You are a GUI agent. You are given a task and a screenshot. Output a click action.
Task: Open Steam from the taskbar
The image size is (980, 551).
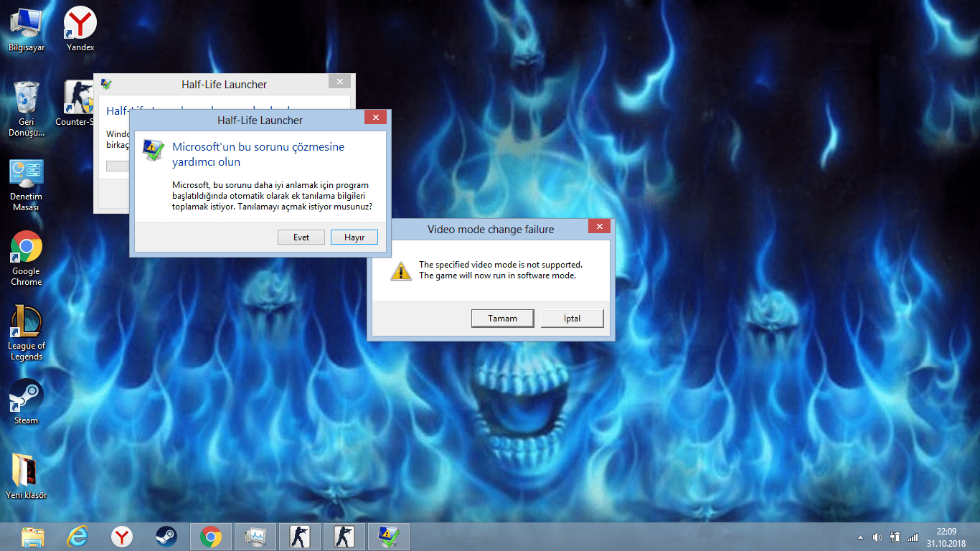coord(166,537)
